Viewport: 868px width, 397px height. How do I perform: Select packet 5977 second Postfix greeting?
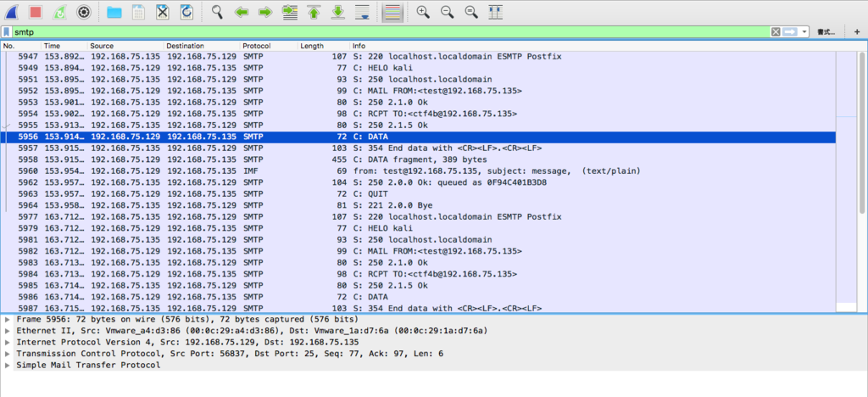coord(418,216)
